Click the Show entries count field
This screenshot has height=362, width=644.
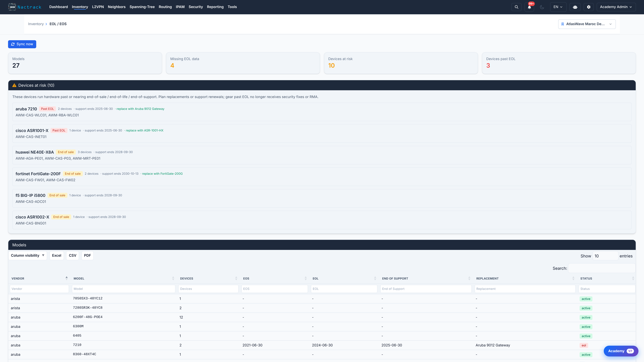click(605, 256)
